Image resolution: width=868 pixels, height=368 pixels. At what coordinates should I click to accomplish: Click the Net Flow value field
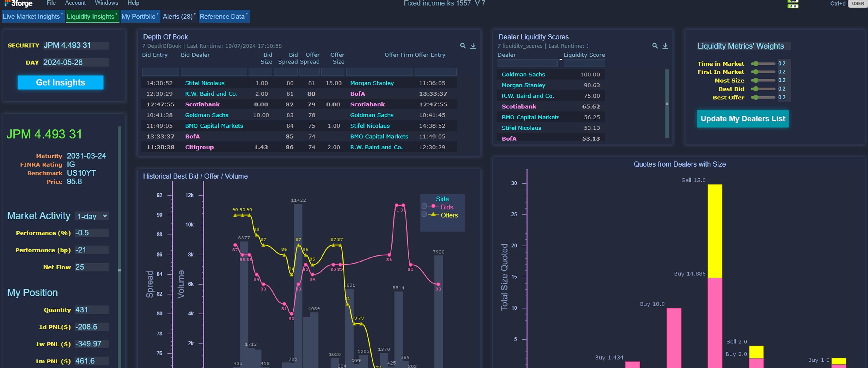(92, 267)
